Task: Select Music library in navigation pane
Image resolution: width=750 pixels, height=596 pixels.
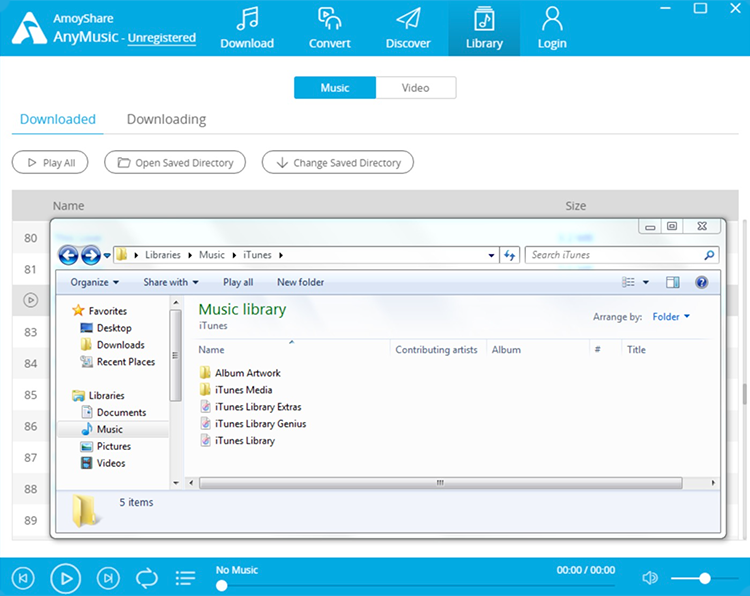Action: (113, 429)
